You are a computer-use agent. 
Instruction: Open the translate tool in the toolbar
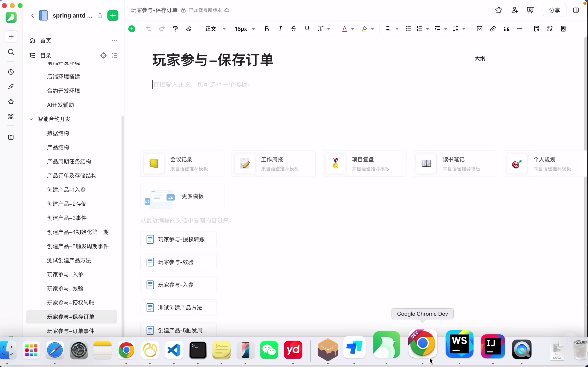pos(550,29)
